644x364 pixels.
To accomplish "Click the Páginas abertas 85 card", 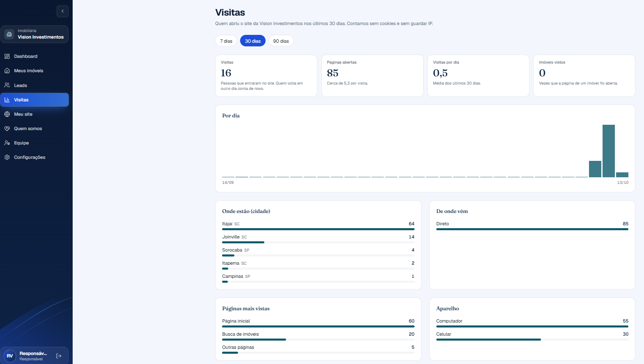I will tap(372, 76).
